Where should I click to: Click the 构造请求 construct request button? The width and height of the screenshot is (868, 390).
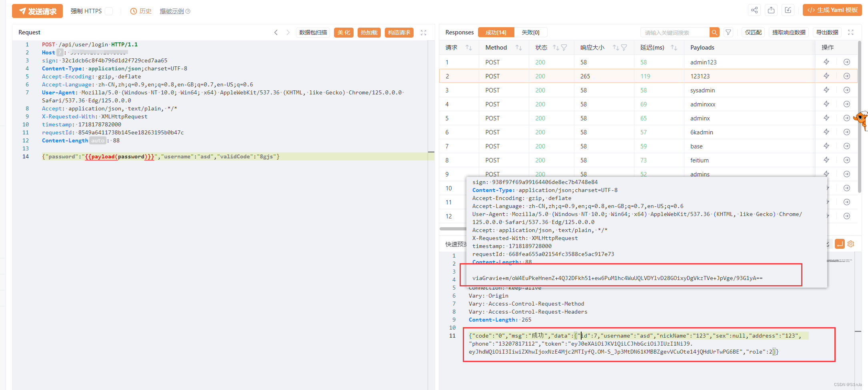(x=399, y=32)
